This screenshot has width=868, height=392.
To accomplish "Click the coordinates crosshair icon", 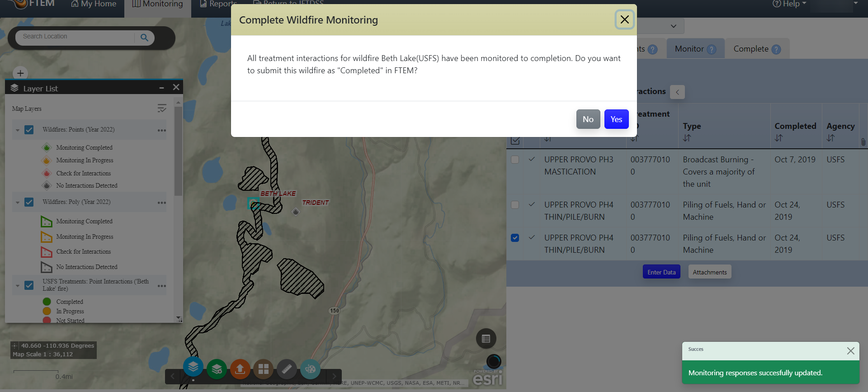I will [x=15, y=345].
